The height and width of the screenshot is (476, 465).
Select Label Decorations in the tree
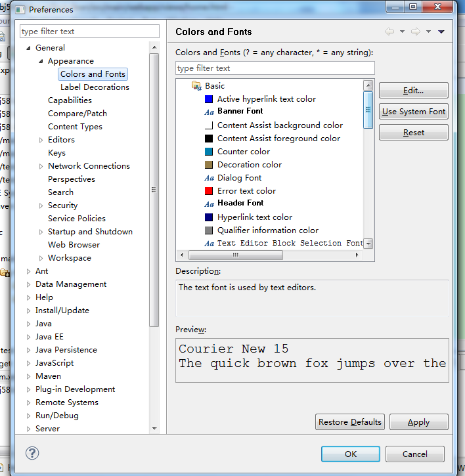click(x=95, y=87)
